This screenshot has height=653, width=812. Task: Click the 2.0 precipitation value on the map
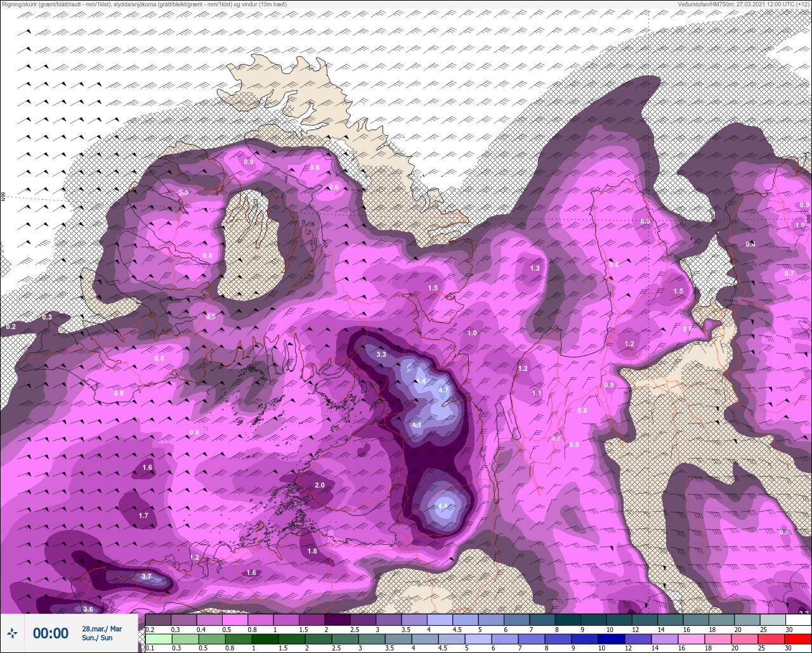[320, 485]
